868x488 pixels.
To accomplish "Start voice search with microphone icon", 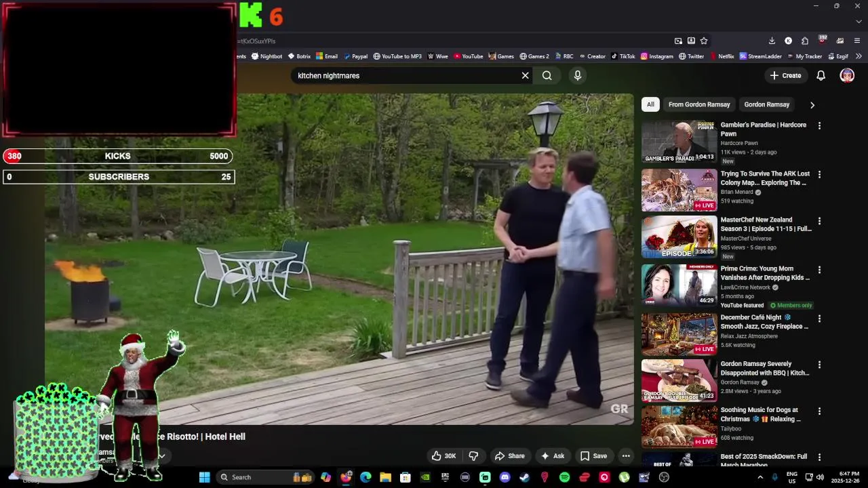I will click(x=578, y=75).
